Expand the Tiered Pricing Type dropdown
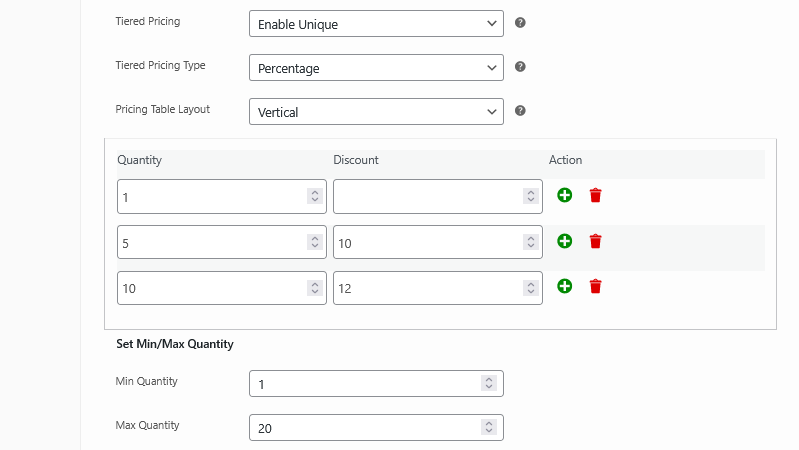Viewport: 799px width, 450px height. click(x=375, y=68)
